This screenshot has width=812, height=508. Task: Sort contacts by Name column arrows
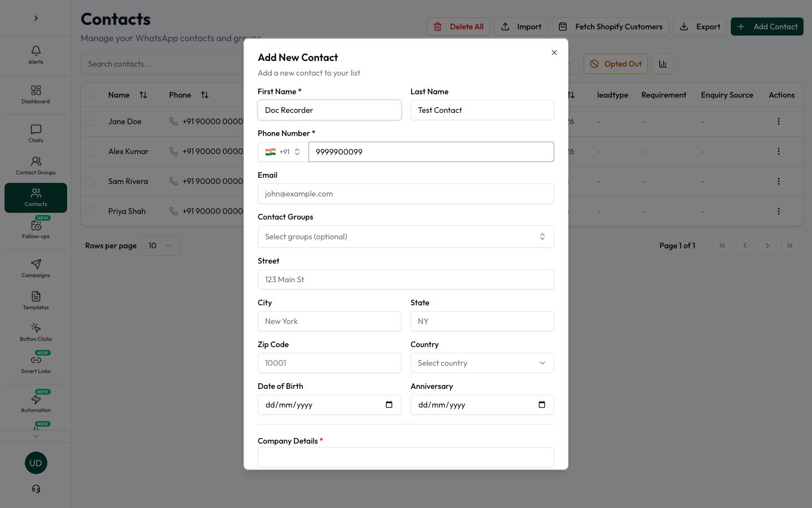[143, 95]
